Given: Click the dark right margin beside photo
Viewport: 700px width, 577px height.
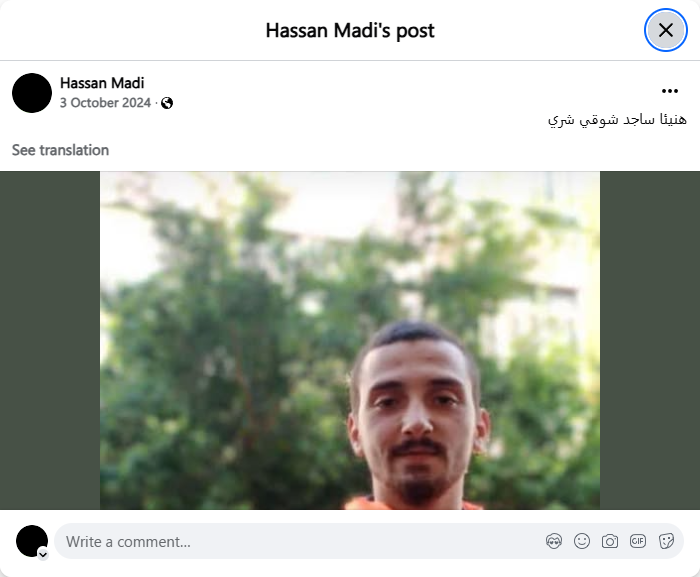Looking at the screenshot, I should point(650,340).
